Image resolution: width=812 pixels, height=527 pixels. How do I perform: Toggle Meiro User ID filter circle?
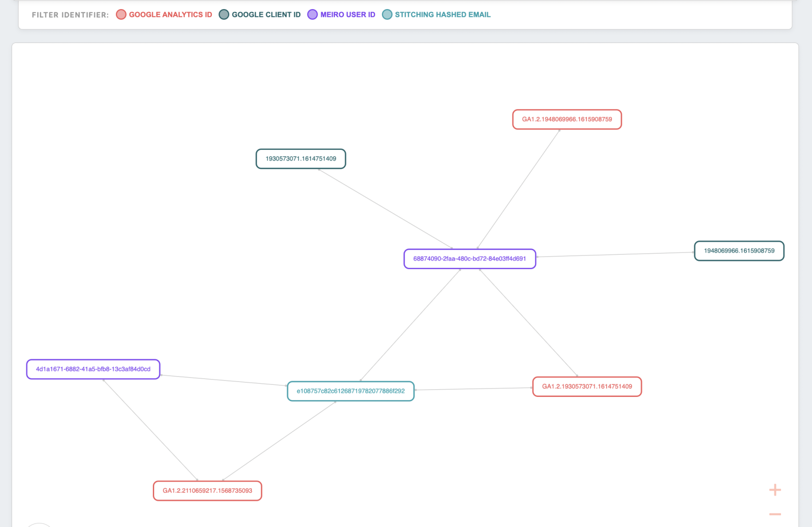313,15
